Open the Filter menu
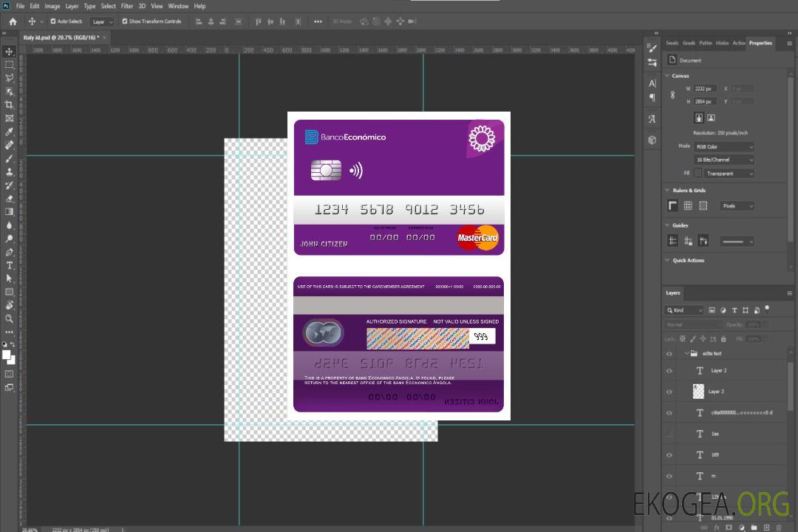798x532 pixels. (127, 6)
